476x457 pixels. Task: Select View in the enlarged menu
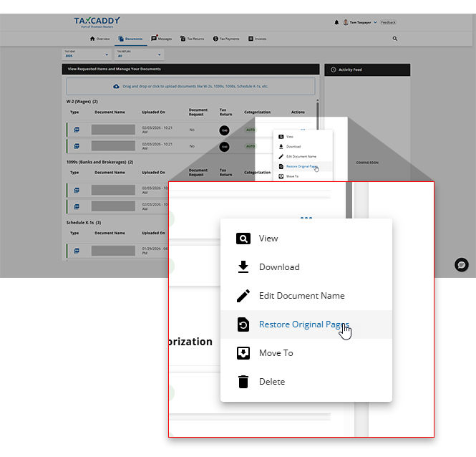coord(306,239)
